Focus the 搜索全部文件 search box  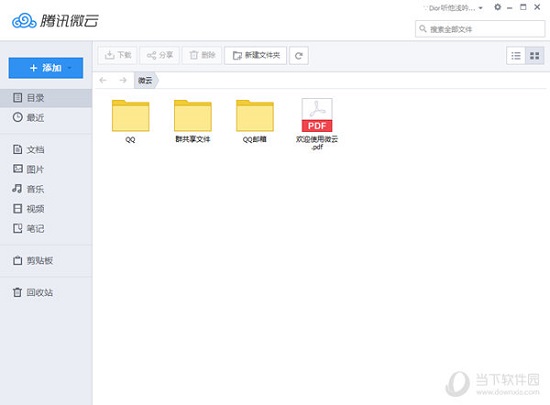pos(480,29)
